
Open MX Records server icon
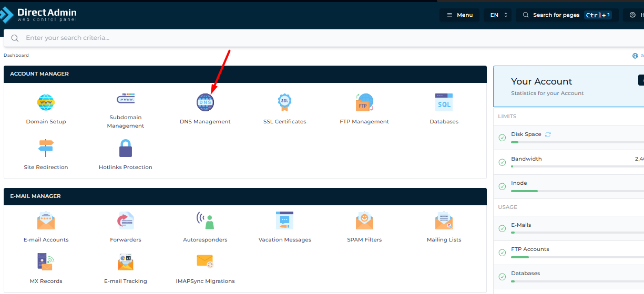pyautogui.click(x=46, y=261)
